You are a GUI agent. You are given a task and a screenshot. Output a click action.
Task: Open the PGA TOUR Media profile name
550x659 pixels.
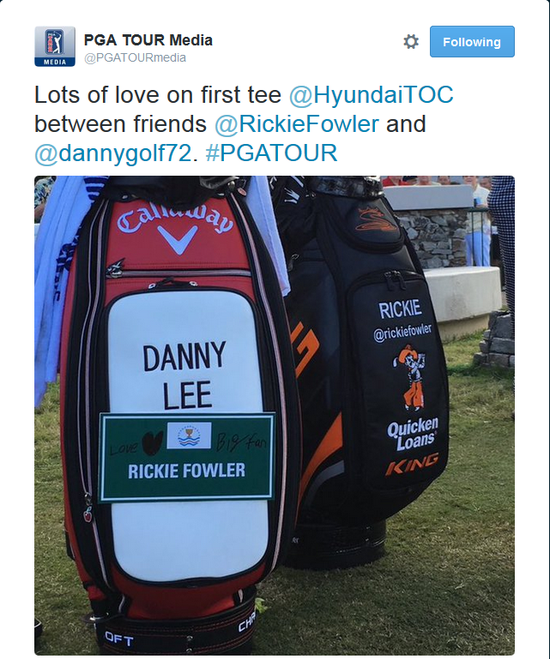148,40
